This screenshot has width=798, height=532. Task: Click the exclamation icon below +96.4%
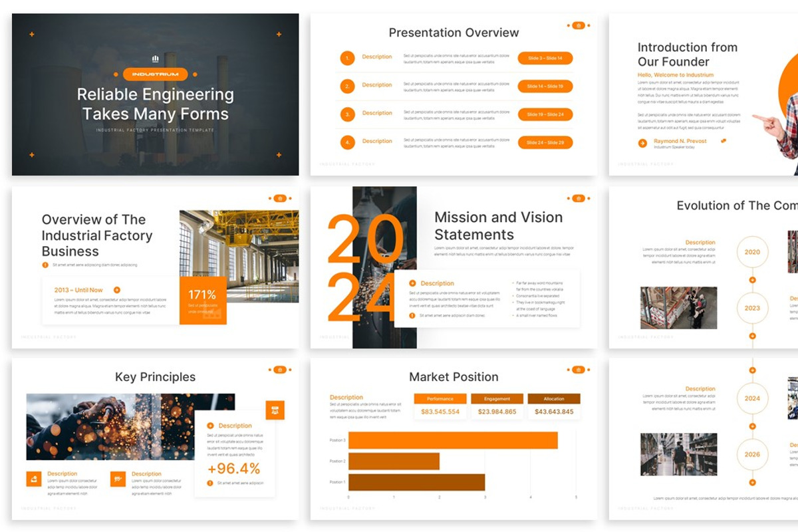[210, 483]
